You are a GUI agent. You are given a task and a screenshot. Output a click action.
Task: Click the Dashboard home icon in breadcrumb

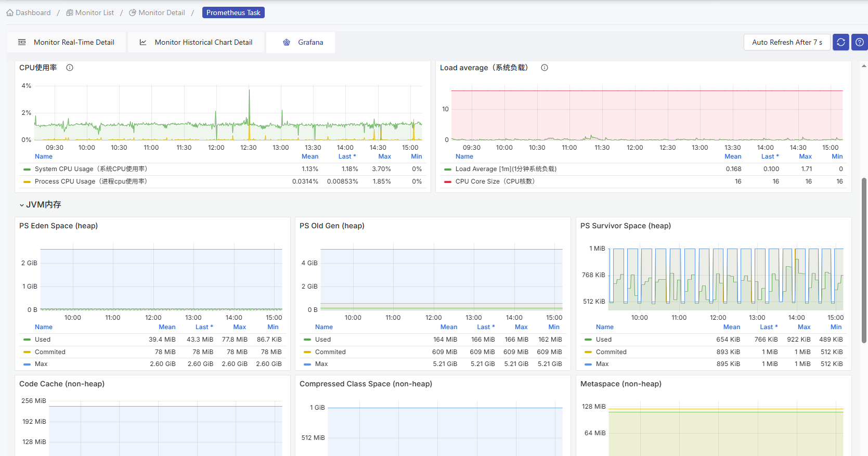[x=10, y=12]
